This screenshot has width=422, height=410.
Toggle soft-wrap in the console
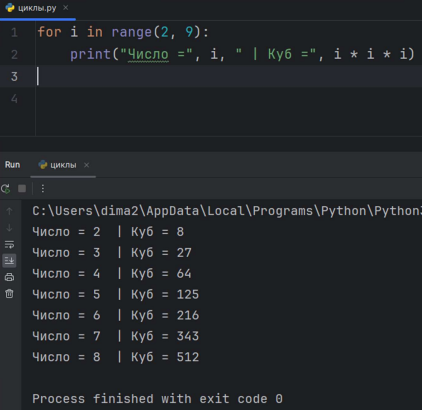[x=9, y=245]
